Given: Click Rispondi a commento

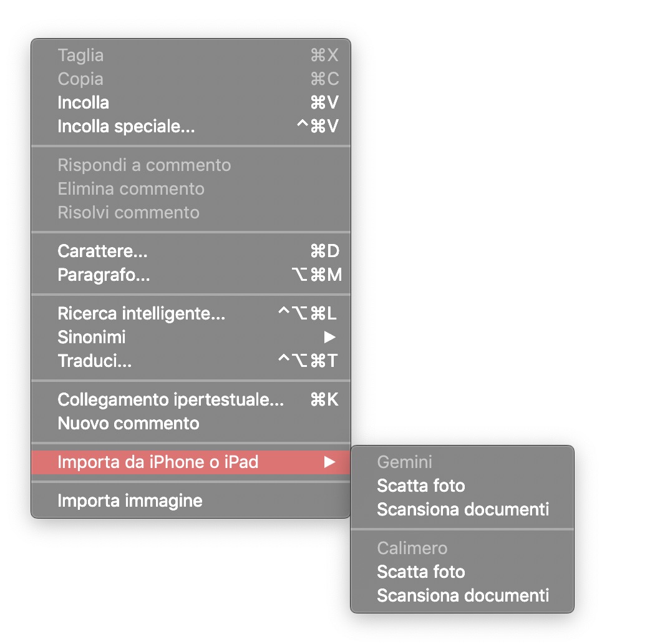Looking at the screenshot, I should click(144, 165).
